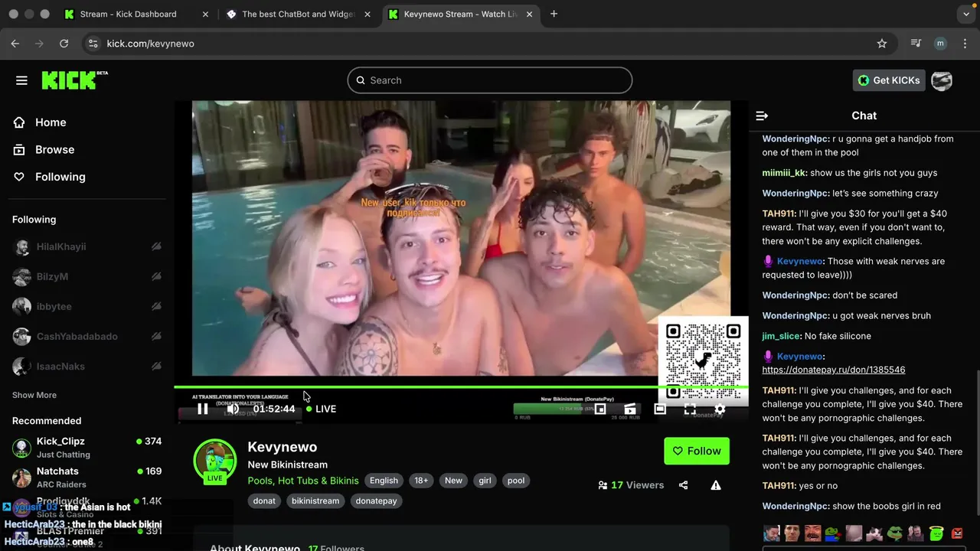980x551 pixels.
Task: Open the hamburger sidebar menu
Action: click(x=21, y=80)
